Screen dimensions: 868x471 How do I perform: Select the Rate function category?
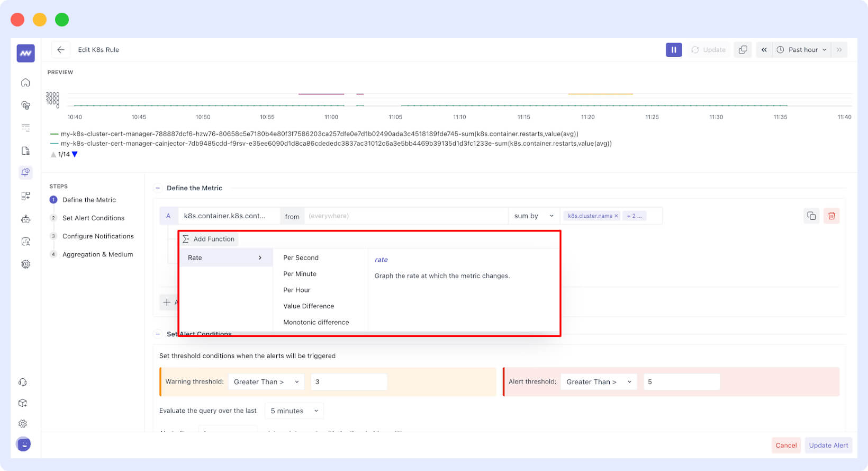[225, 258]
